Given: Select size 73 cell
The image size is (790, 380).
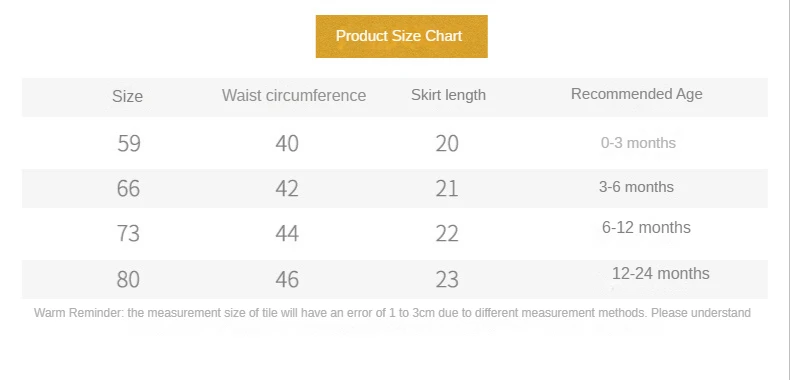Looking at the screenshot, I should click(x=128, y=234).
